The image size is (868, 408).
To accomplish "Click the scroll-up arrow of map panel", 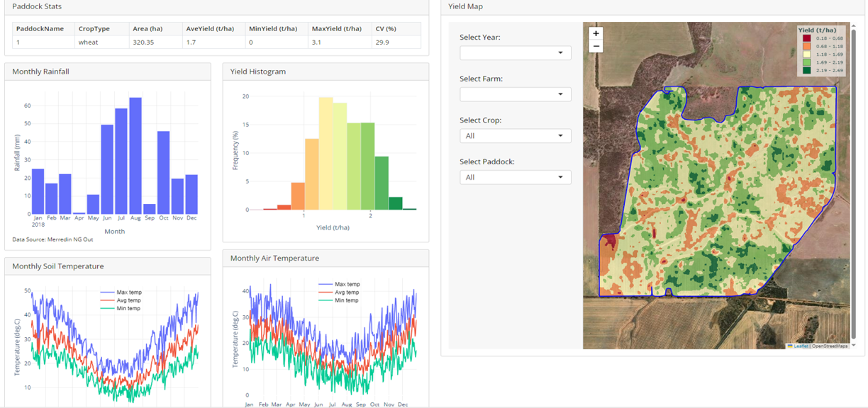I will click(x=852, y=26).
